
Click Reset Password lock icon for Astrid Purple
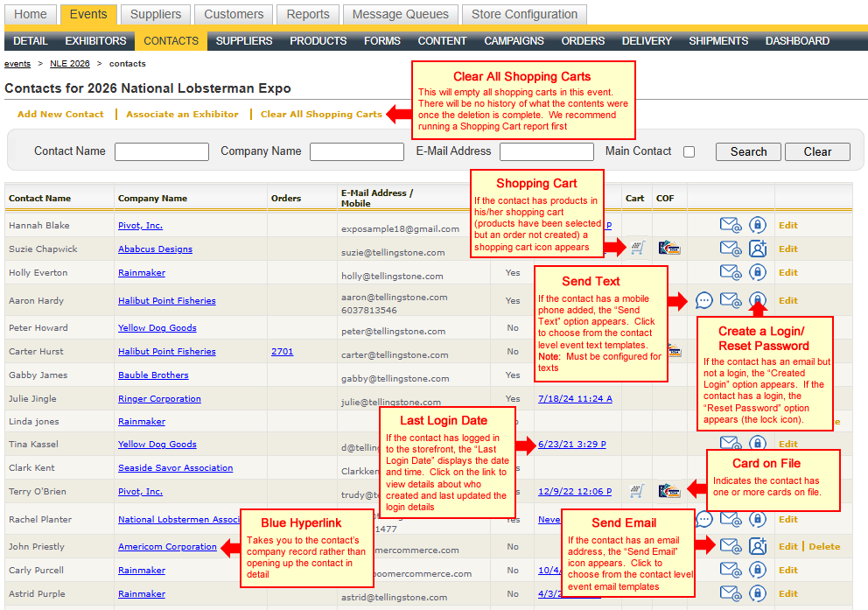[x=758, y=593]
